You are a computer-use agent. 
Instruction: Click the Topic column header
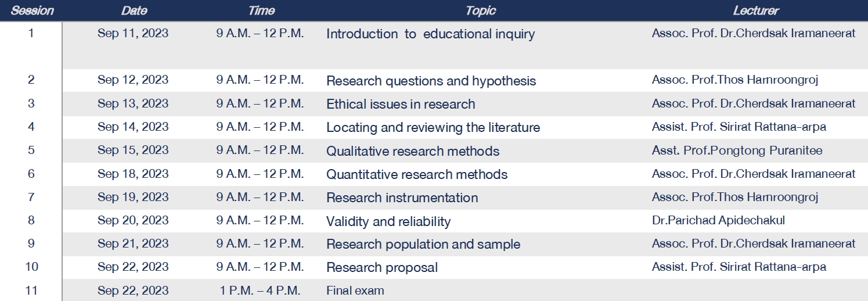(480, 10)
